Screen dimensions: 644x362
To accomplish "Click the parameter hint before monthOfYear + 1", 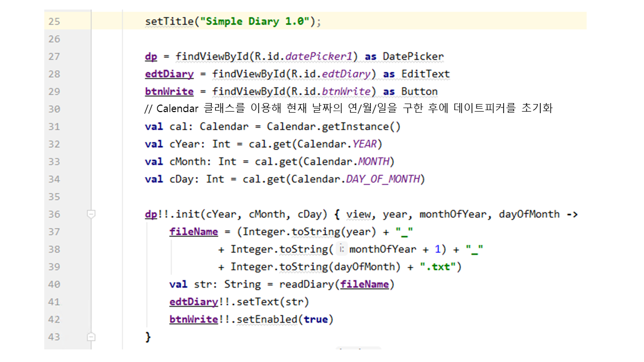I will pyautogui.click(x=342, y=249).
